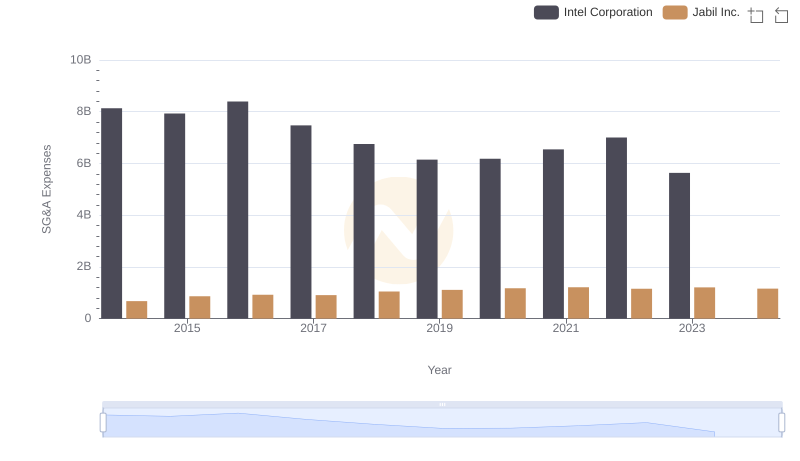800x461 pixels.
Task: Click Jabil bar for 2022
Action: [641, 304]
